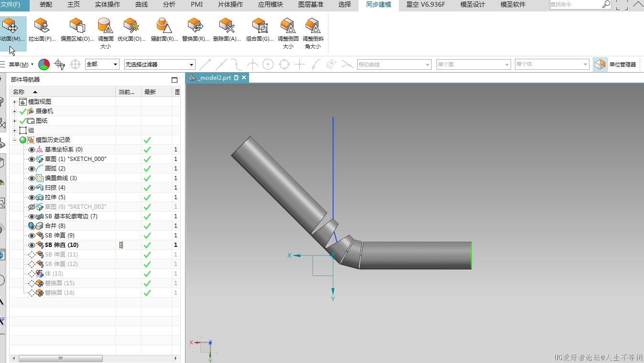
Task: Select the 调整面大小 (Resize Face) tool
Action: tap(105, 33)
